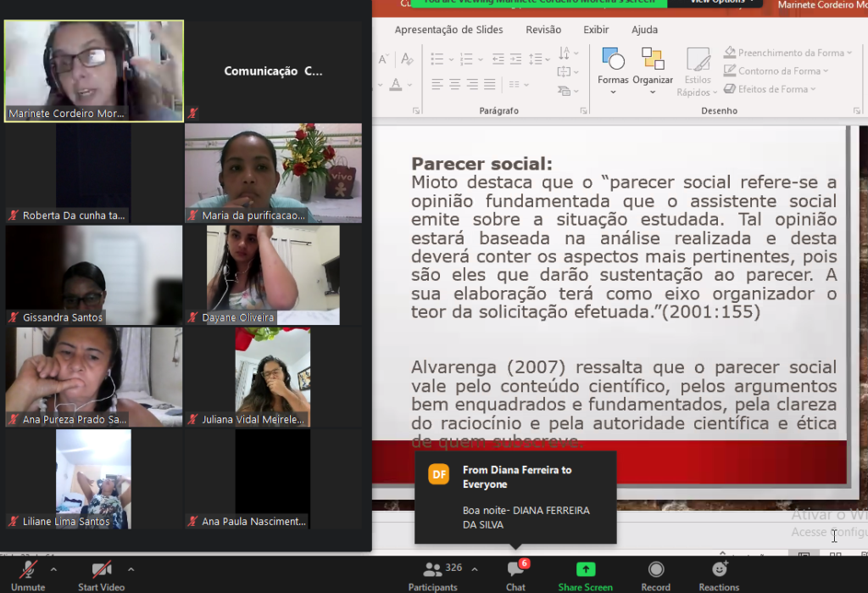Open the Desenho group dialog launcher
This screenshot has width=868, height=593.
(856, 111)
